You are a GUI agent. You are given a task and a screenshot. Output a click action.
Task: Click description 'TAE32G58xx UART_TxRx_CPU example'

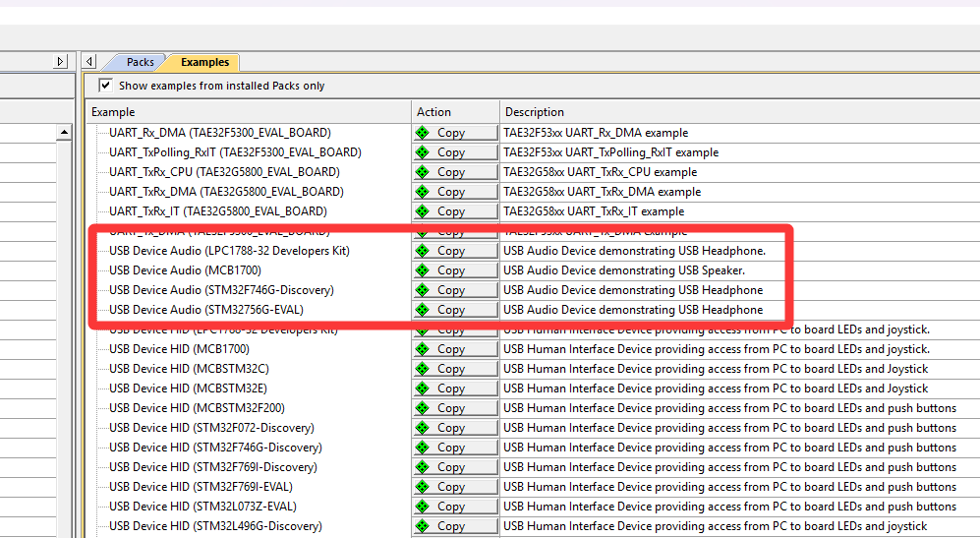(600, 172)
